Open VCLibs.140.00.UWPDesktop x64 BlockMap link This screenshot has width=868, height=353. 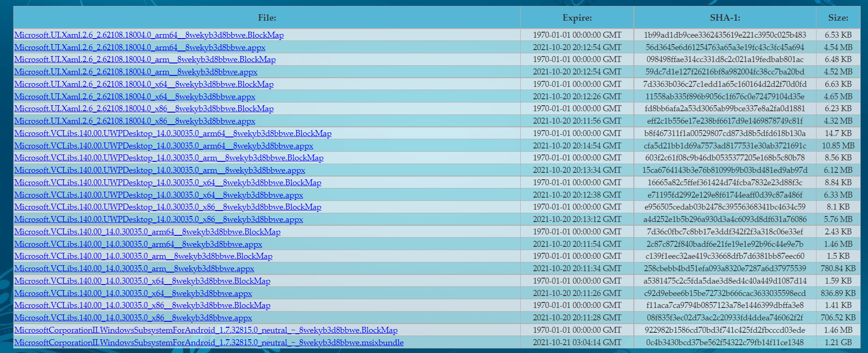(x=168, y=182)
